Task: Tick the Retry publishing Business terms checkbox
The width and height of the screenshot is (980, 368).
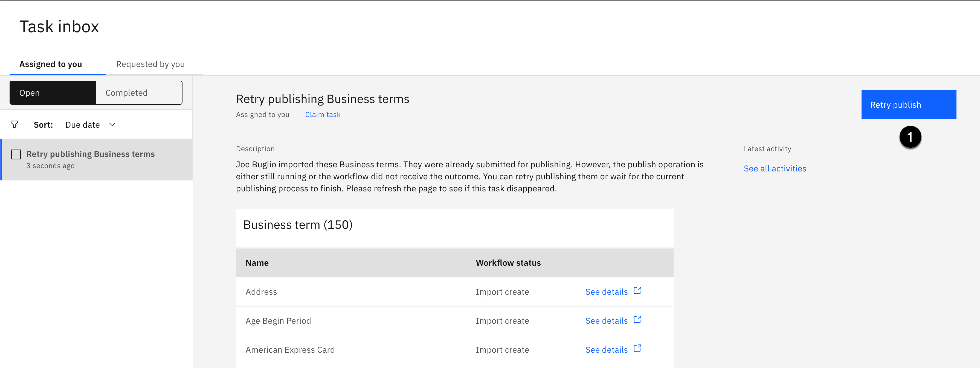Action: click(16, 154)
